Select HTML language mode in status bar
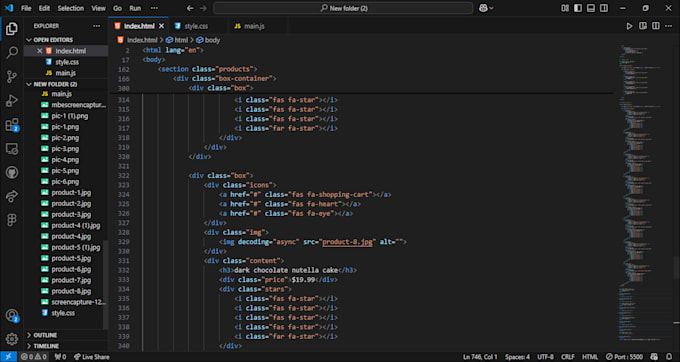The image size is (680, 362). click(590, 357)
